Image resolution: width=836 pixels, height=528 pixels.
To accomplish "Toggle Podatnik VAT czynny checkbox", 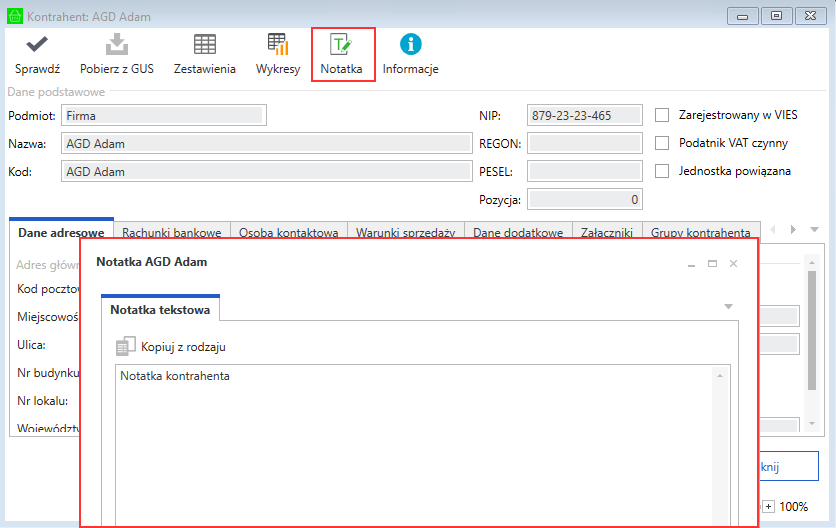I will point(661,143).
